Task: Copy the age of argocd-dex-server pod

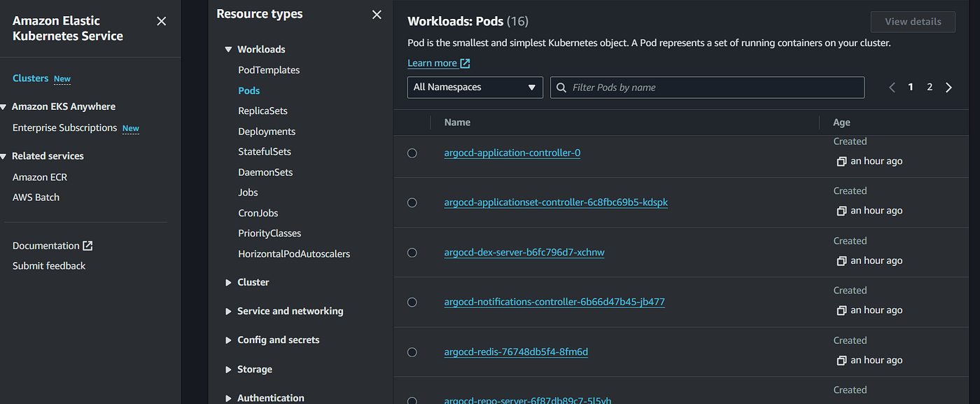Action: tap(841, 261)
